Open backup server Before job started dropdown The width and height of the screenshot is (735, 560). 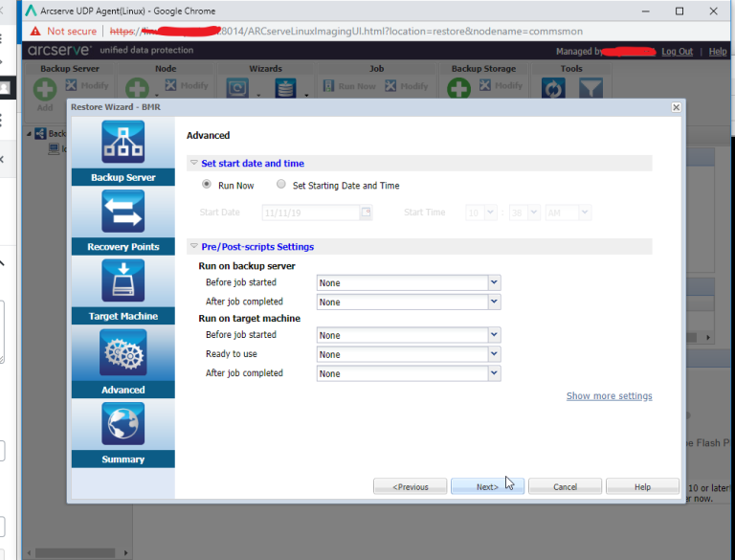494,282
